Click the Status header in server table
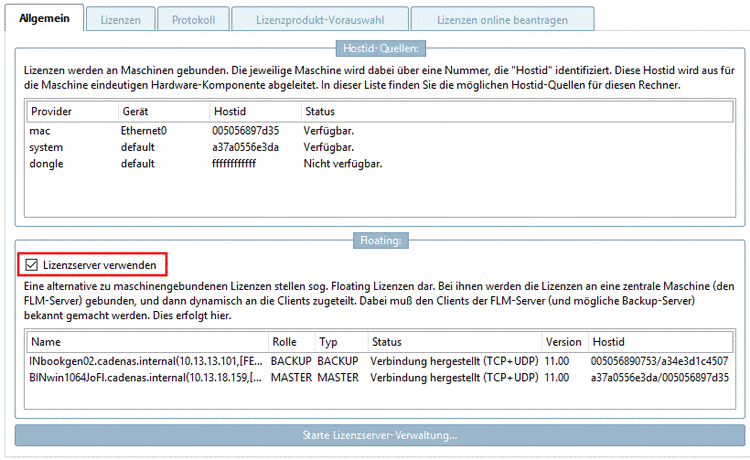 (x=455, y=342)
